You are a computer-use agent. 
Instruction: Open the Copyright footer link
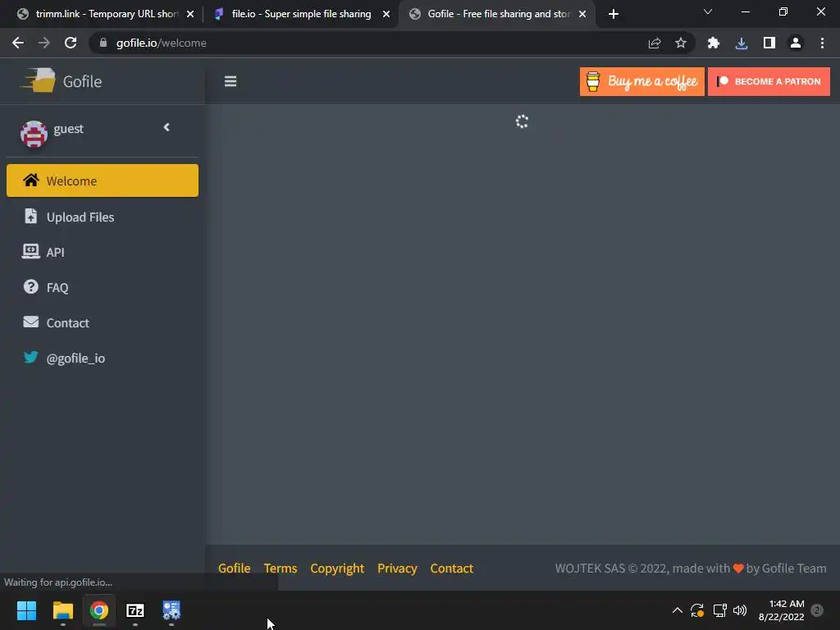tap(337, 568)
